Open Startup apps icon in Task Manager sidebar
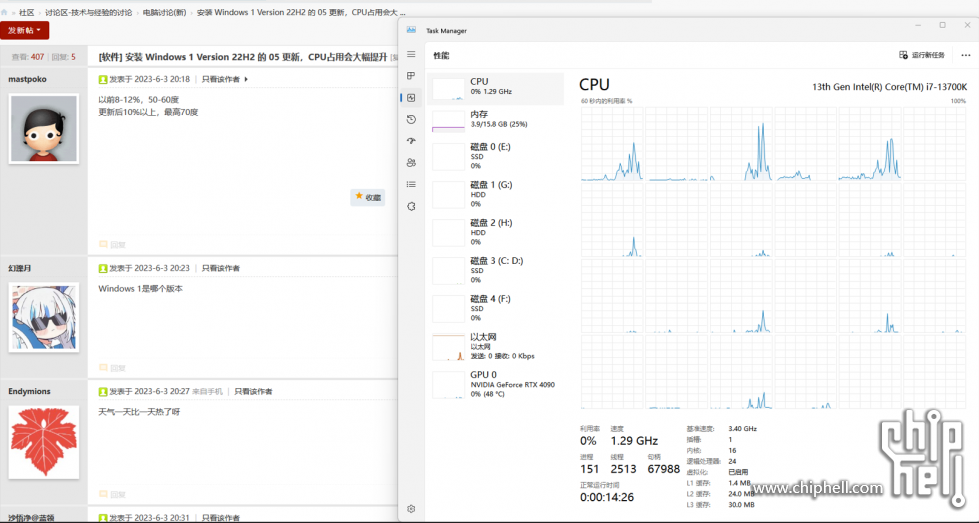 (x=411, y=141)
